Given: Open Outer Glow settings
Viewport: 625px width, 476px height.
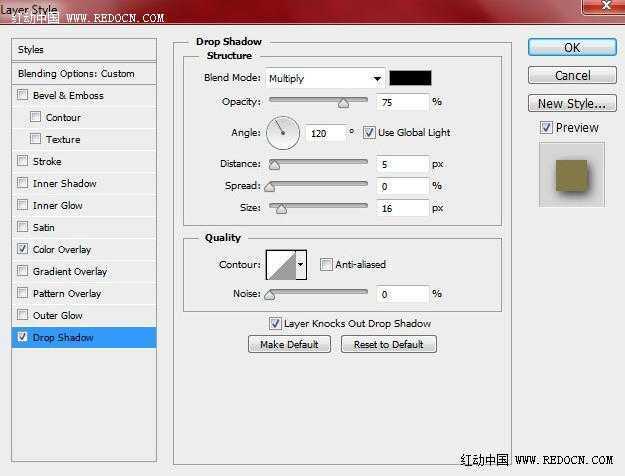Looking at the screenshot, I should coord(57,315).
